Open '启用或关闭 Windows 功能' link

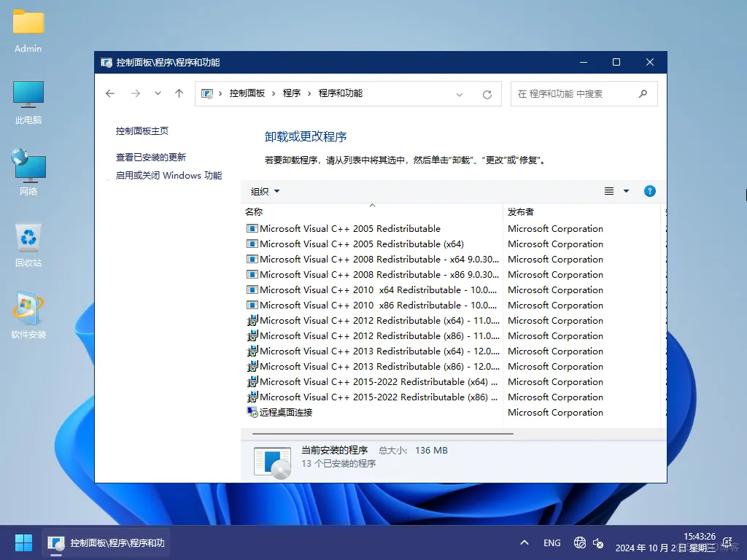pyautogui.click(x=169, y=175)
